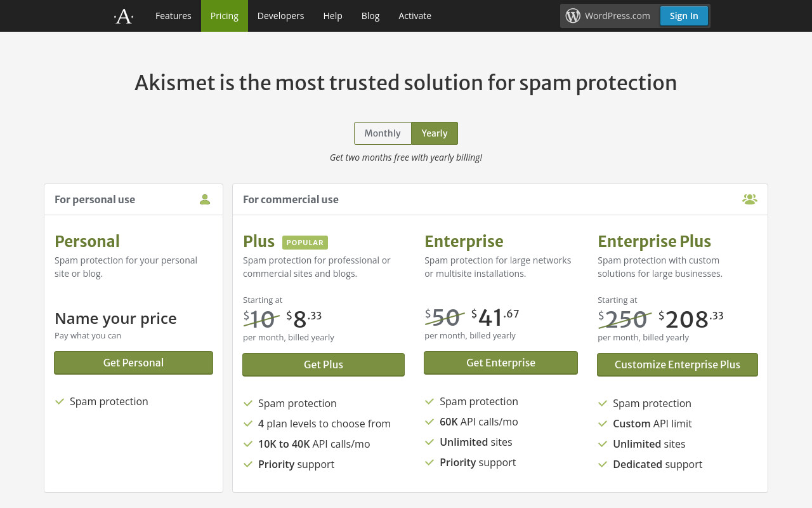
Task: Click the Get Personal button
Action: [133, 363]
